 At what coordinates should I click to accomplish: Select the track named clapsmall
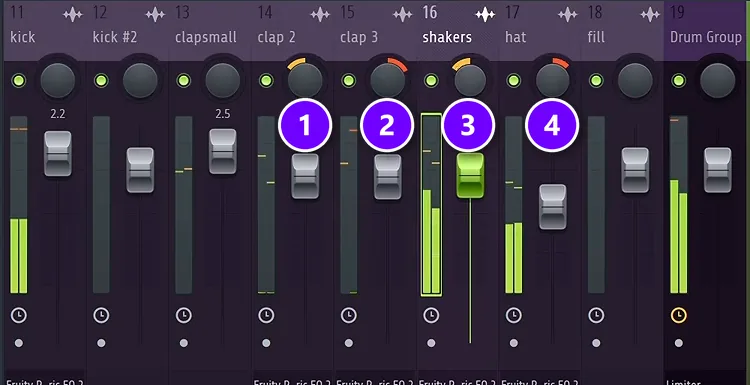[206, 38]
